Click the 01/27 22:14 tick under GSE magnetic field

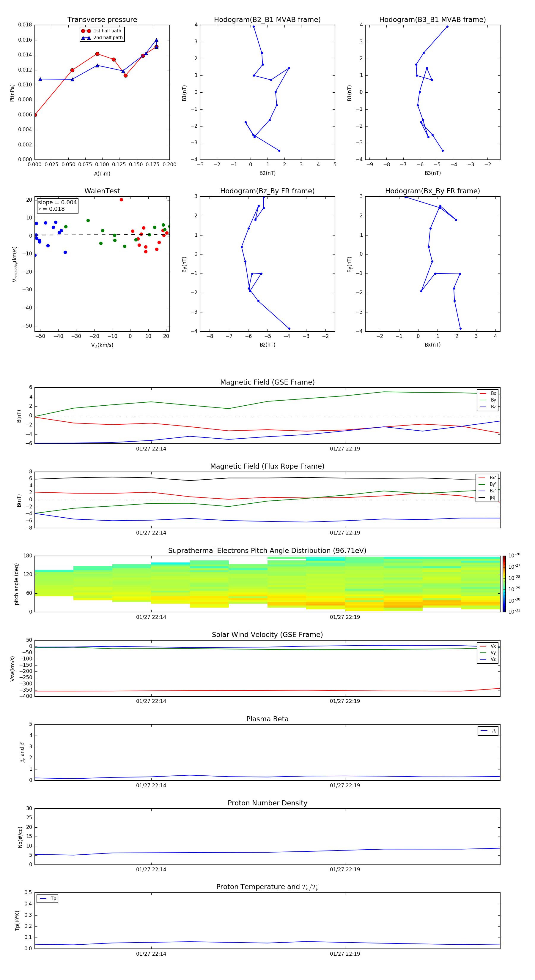[x=151, y=449]
